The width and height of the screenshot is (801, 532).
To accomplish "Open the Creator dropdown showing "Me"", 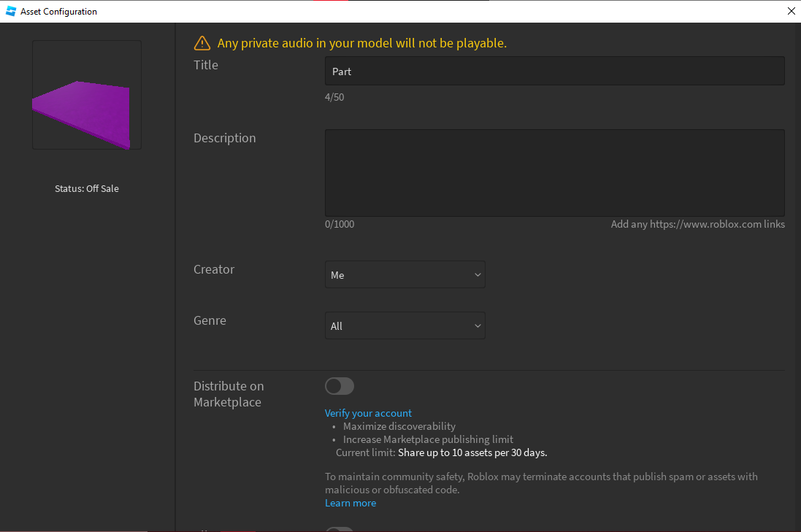I will [405, 274].
